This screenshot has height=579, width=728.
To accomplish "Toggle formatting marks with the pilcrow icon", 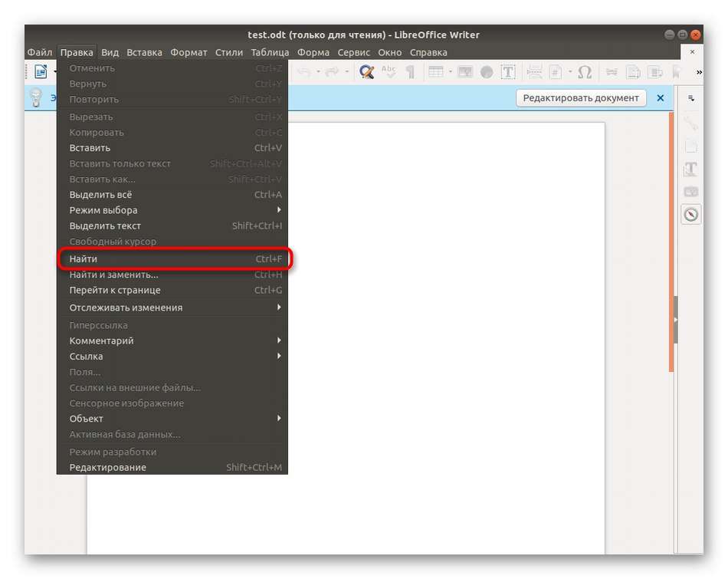I will pyautogui.click(x=410, y=71).
